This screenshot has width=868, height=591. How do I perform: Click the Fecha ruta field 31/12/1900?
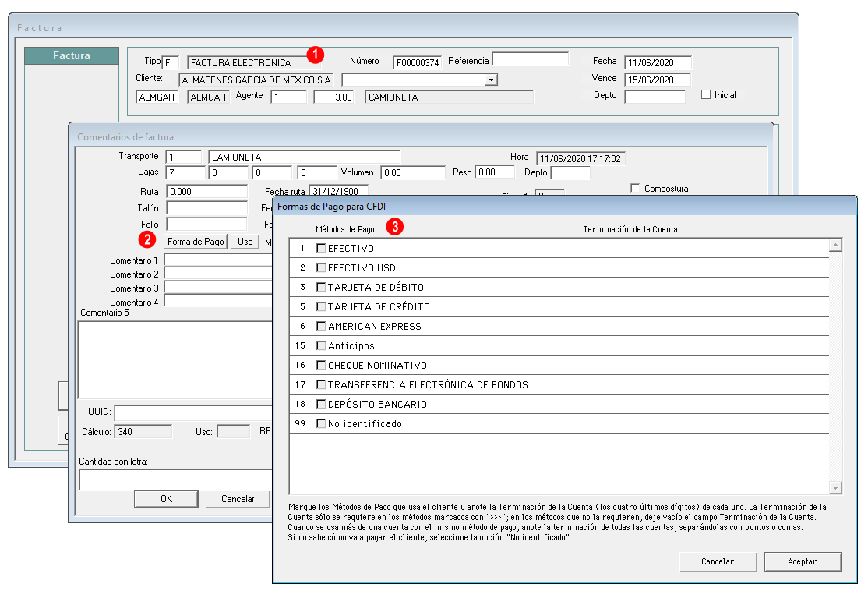click(x=338, y=190)
